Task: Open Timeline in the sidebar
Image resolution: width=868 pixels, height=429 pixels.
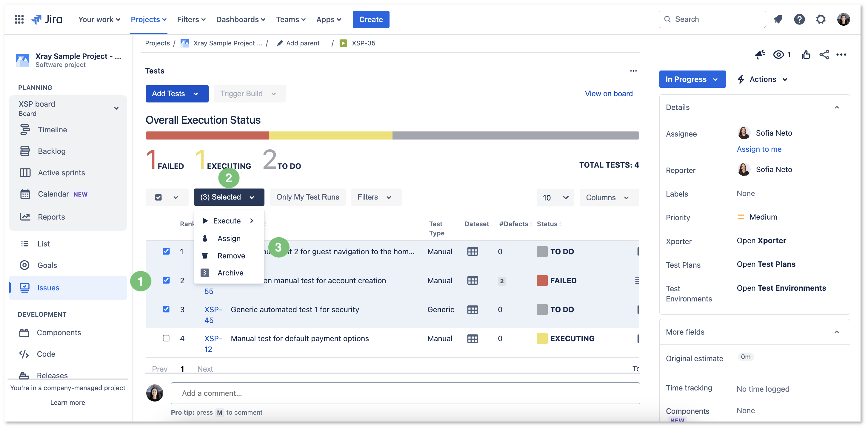Action: click(53, 130)
